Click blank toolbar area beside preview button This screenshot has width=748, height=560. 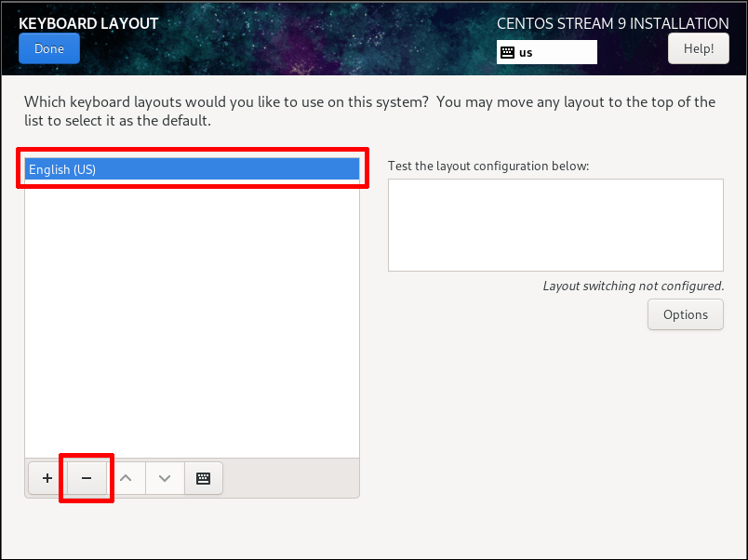coord(291,478)
